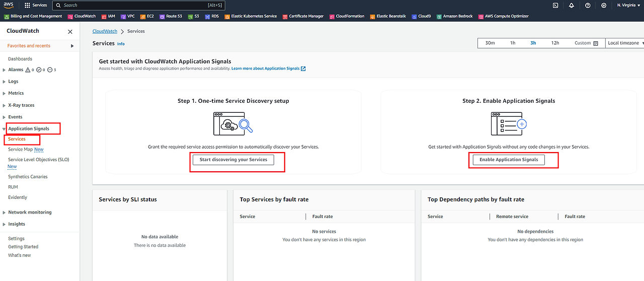Select the 1h time range
Screen dimensions: 644x281
(x=513, y=43)
